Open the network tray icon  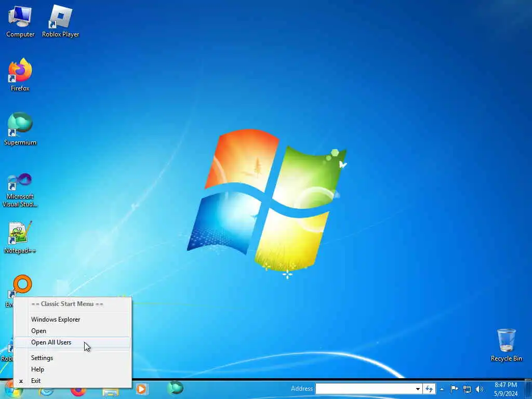[x=467, y=389]
